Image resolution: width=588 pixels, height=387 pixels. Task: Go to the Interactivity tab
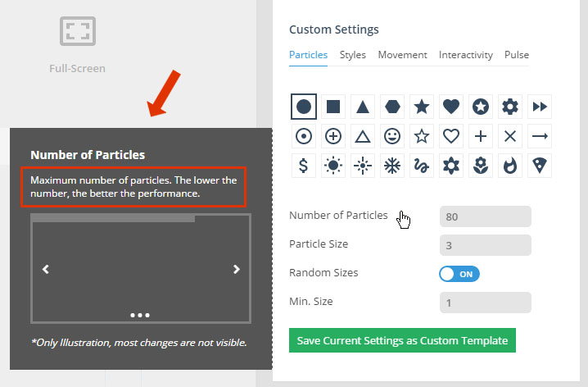tap(466, 55)
